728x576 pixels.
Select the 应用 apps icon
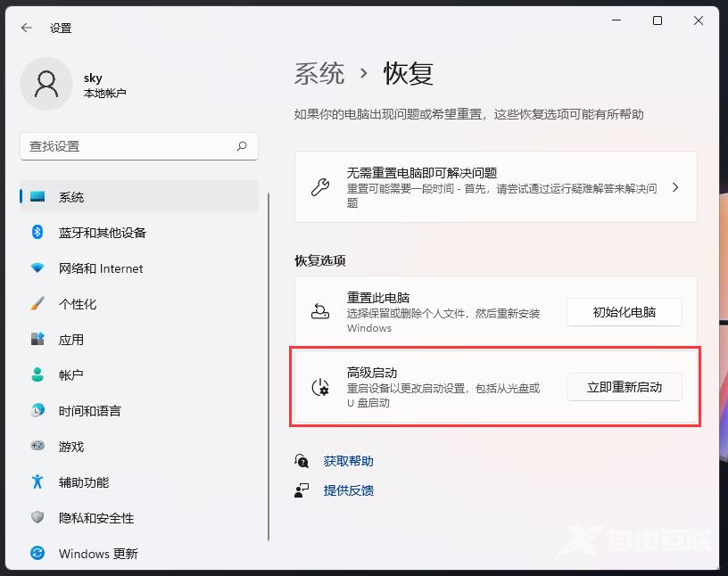click(x=36, y=340)
